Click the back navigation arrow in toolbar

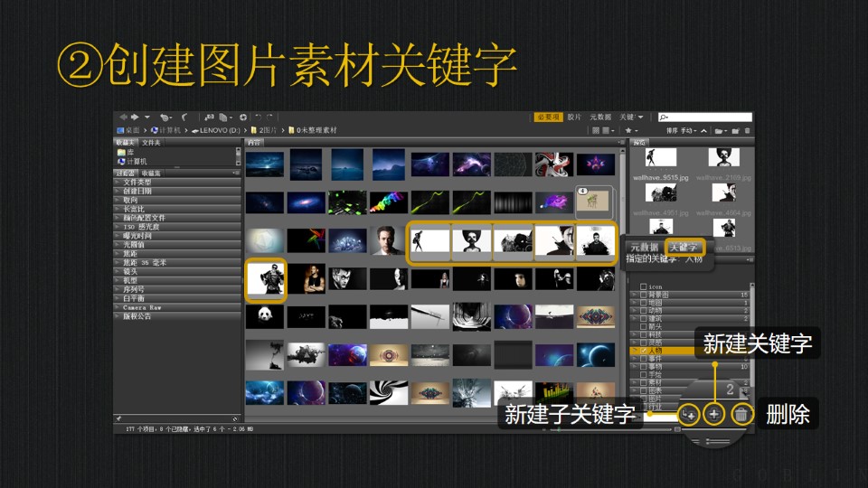pyautogui.click(x=122, y=117)
